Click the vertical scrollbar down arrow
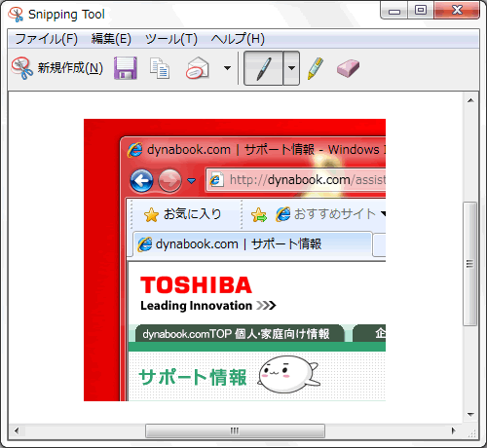This screenshot has width=487, height=448. (470, 415)
